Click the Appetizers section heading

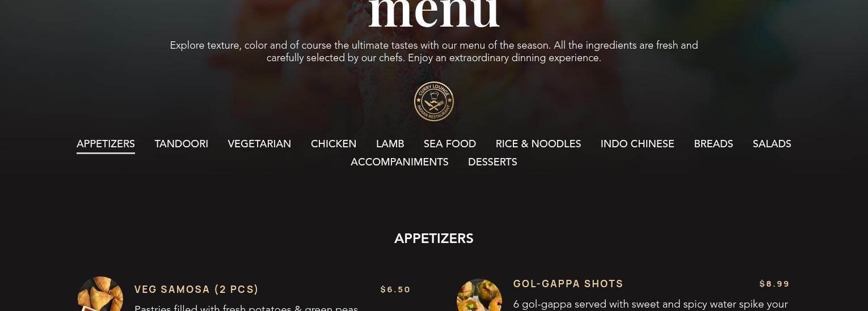pyautogui.click(x=434, y=238)
